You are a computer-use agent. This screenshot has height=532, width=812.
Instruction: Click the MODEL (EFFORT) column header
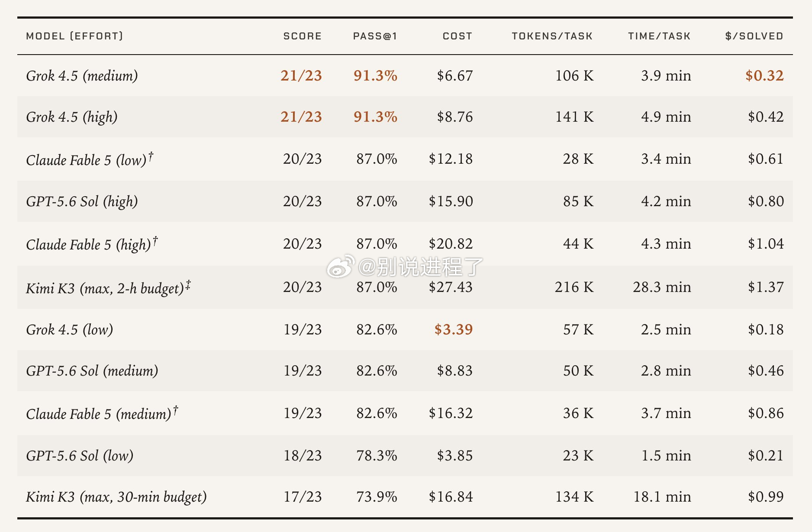tap(74, 36)
